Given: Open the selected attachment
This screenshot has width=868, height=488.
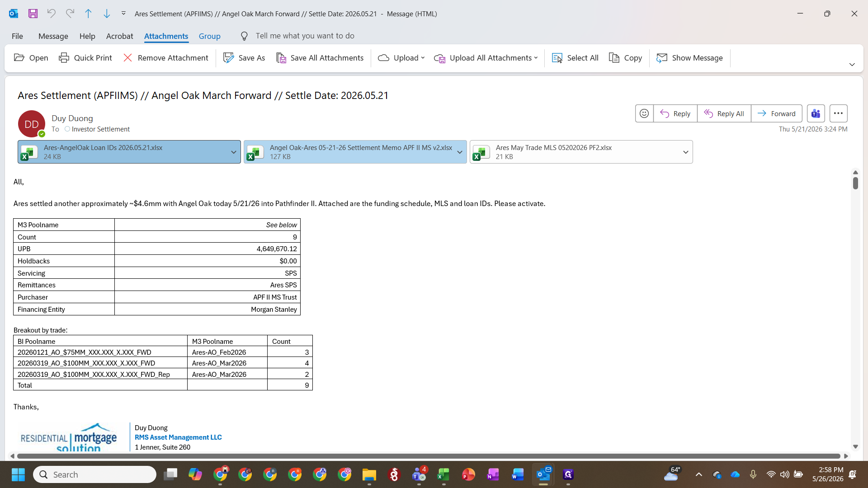Looking at the screenshot, I should [31, 58].
